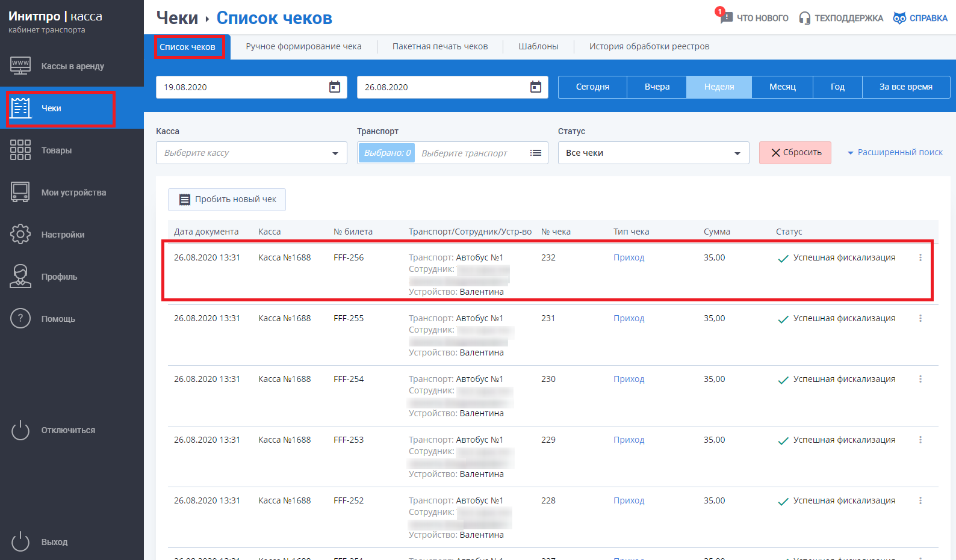
Task: Click the Сбросить reset button
Action: point(795,153)
